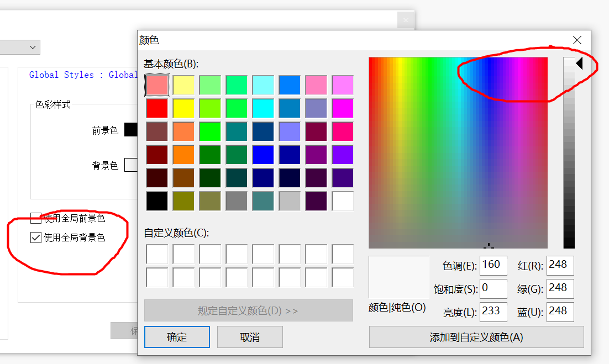The height and width of the screenshot is (364, 609).
Task: Select the light violet basic color swatch in first row
Action: 343,85
